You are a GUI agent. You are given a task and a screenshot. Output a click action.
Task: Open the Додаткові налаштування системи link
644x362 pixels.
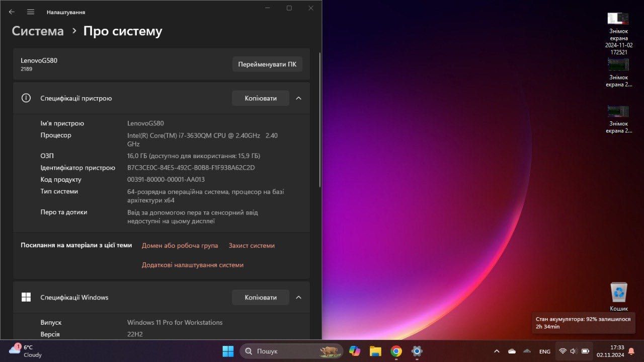[192, 265]
